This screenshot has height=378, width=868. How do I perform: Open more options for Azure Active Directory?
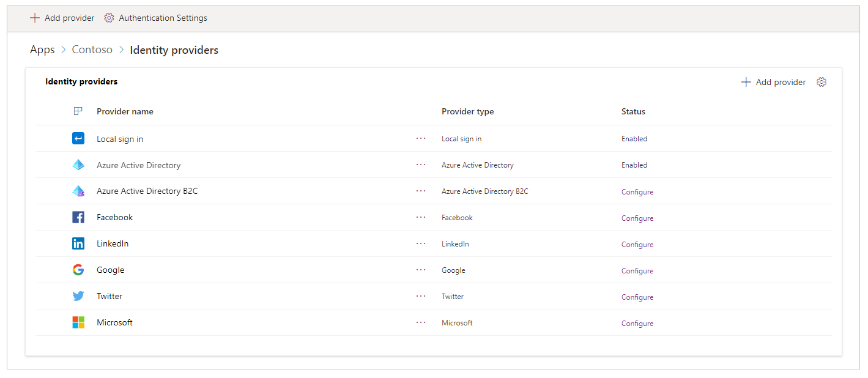(421, 165)
